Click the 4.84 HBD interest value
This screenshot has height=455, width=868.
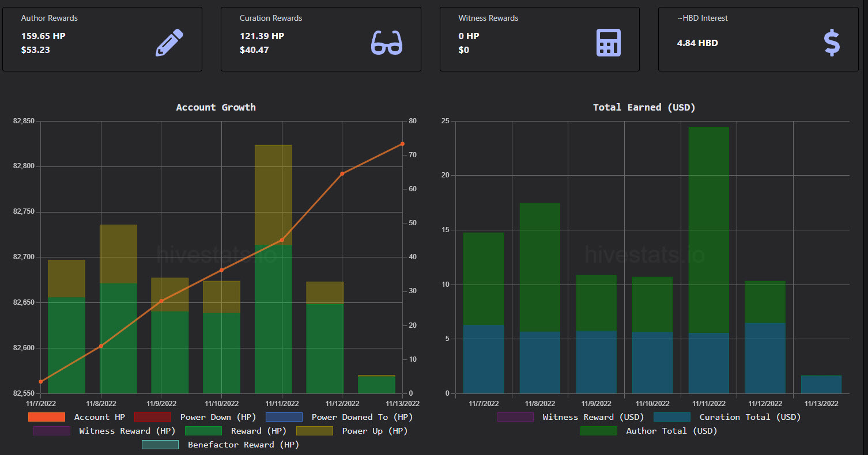[697, 43]
